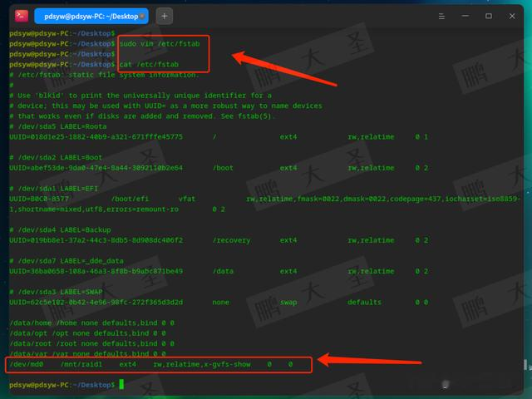Click the terminal app icon in title bar
Viewport: 532px width, 399px height.
point(22,16)
